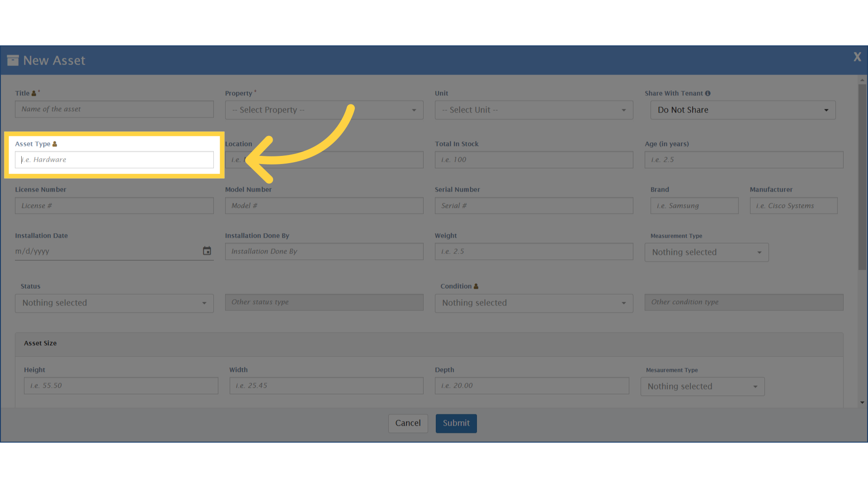This screenshot has height=488, width=868.
Task: Click the License Number field
Action: (114, 206)
